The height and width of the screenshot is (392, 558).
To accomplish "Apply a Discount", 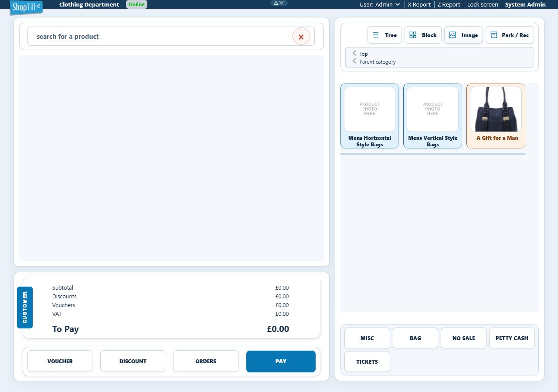I will 133,361.
